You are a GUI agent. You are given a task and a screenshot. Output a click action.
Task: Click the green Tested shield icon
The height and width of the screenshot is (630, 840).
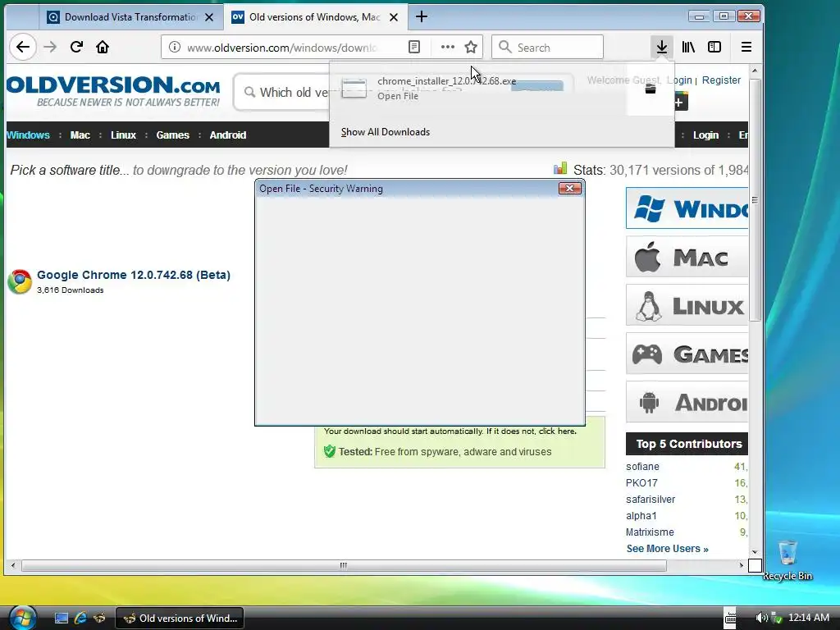coord(330,451)
